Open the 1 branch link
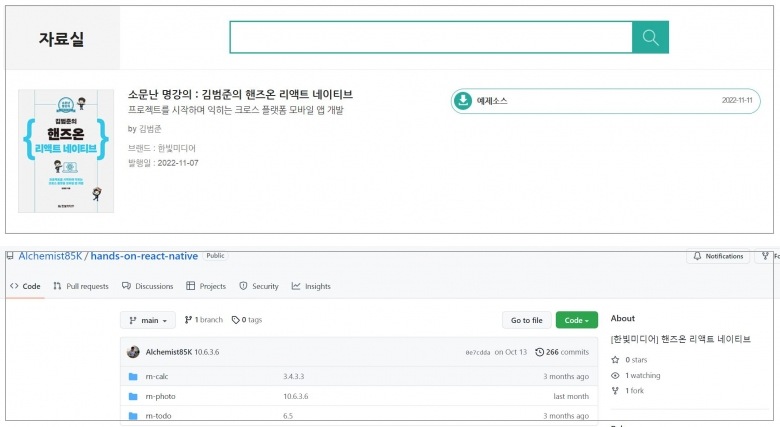The height and width of the screenshot is (427, 780). [x=203, y=320]
